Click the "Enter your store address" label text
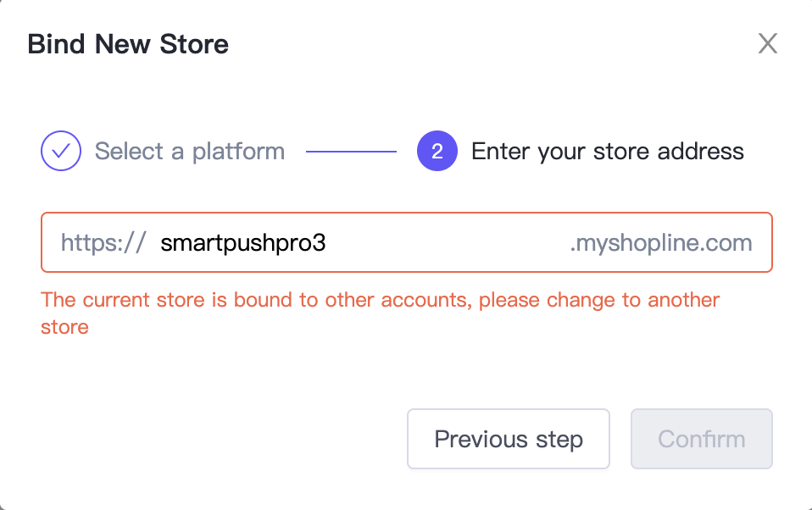The image size is (812, 510). coord(607,152)
